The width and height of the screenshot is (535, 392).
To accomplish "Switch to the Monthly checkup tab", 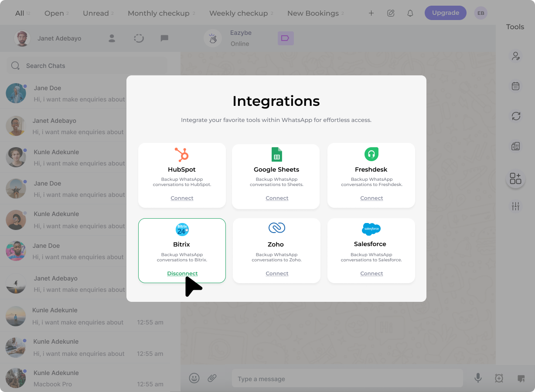I will tap(159, 13).
